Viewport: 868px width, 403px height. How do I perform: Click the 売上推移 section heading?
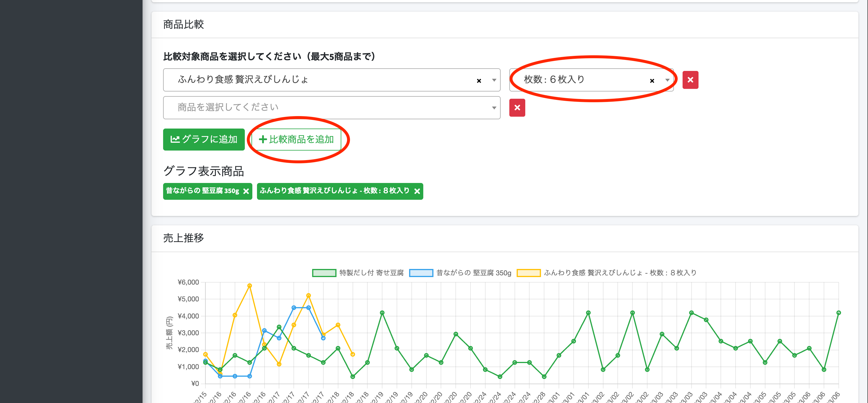(x=184, y=238)
